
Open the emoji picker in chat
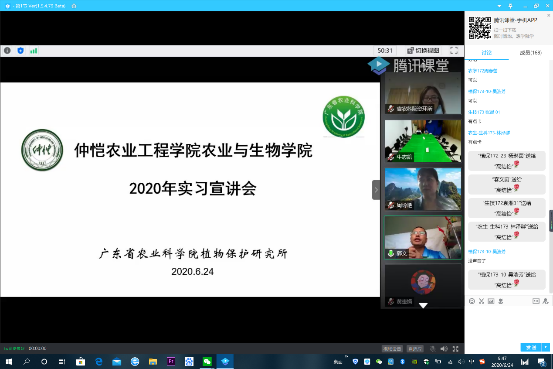[x=472, y=301]
